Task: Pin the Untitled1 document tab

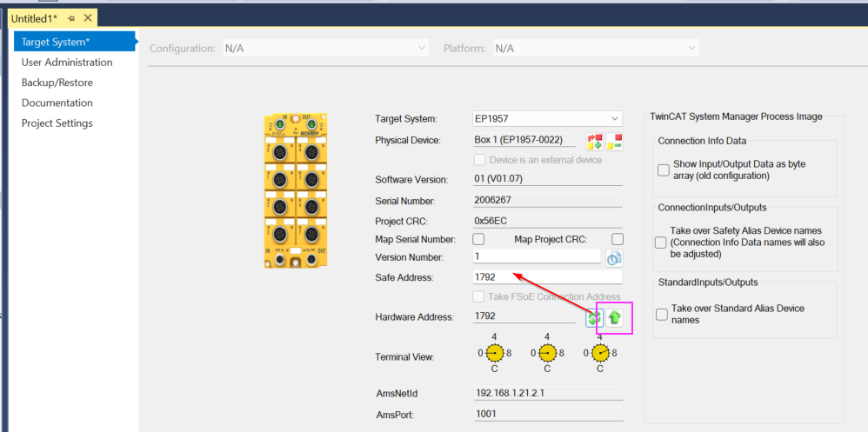Action: click(70, 18)
